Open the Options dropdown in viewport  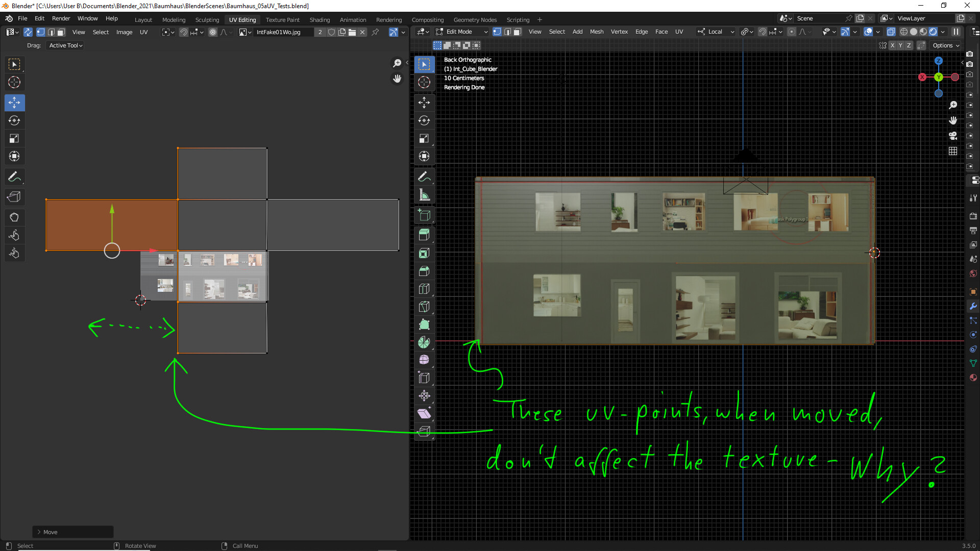(945, 45)
